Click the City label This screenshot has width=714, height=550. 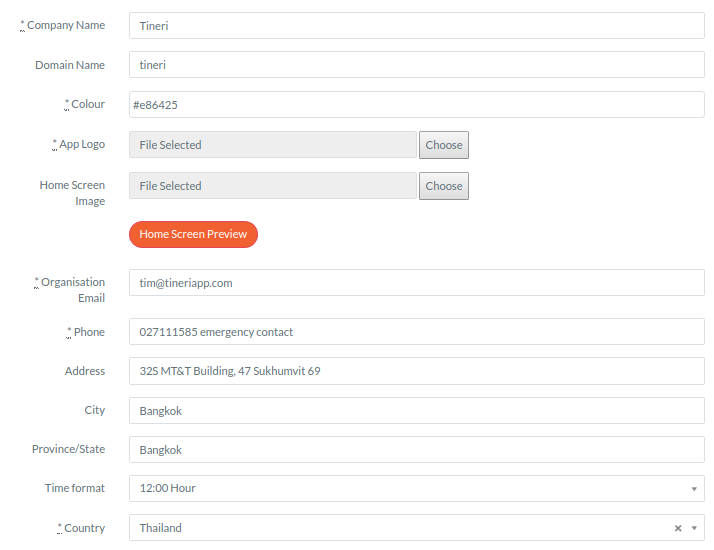(x=95, y=410)
